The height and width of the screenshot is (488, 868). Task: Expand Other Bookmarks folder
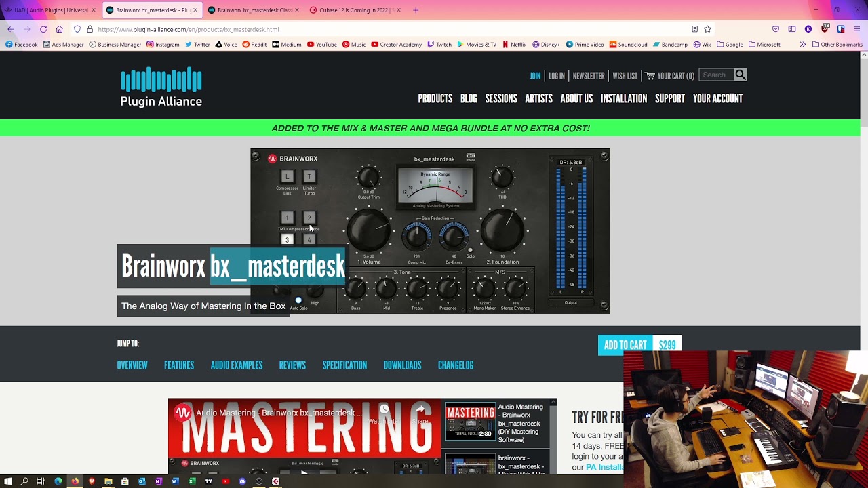click(837, 45)
